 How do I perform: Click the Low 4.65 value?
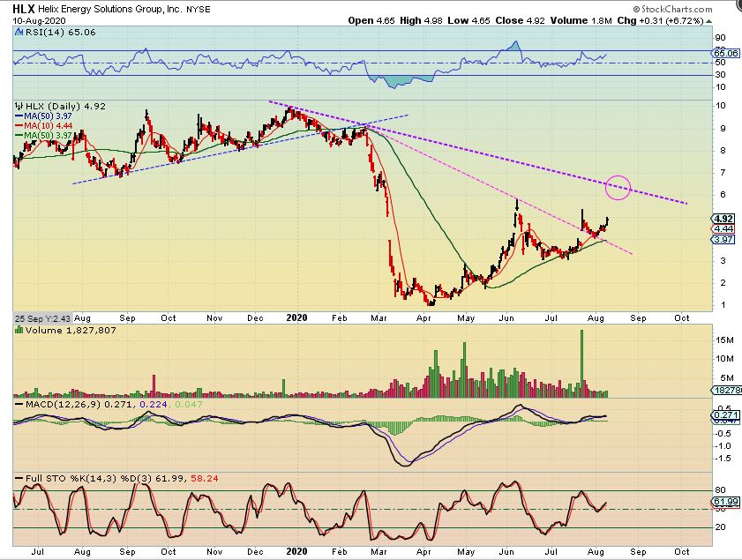click(x=468, y=21)
